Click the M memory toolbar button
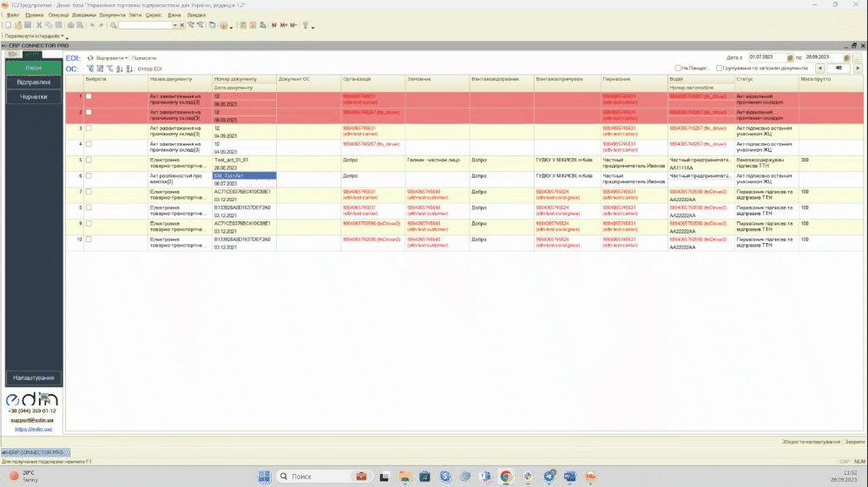Screen dimensions: 868x487 (274, 25)
